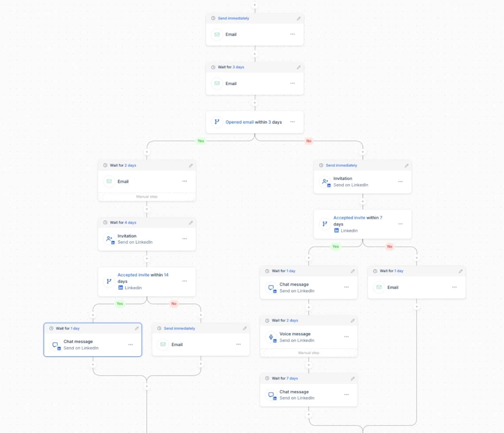Edit timing of Wait for 2 days Email step
This screenshot has width=504, height=433.
[191, 166]
